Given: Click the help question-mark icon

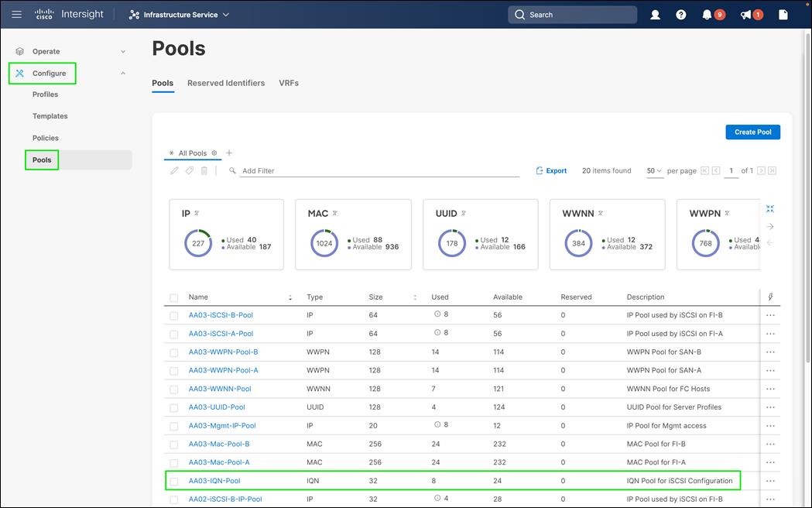Looking at the screenshot, I should 680,14.
